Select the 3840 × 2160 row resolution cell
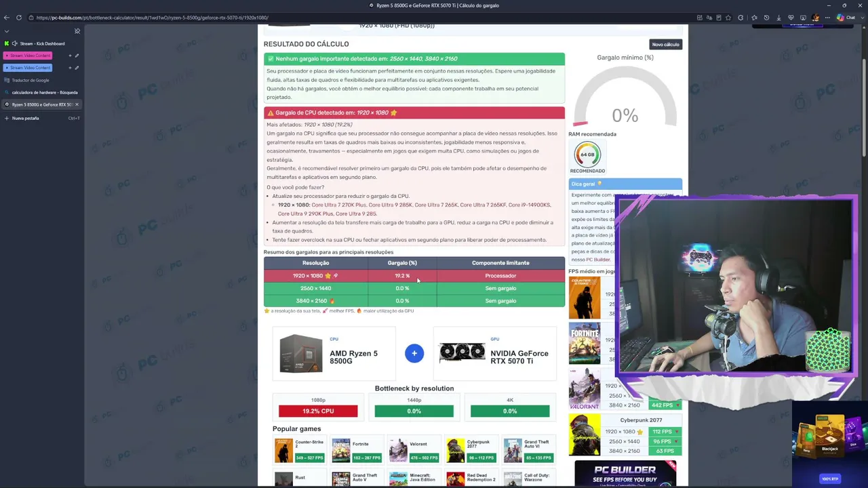Viewport: 868px width, 488px height. (x=315, y=301)
